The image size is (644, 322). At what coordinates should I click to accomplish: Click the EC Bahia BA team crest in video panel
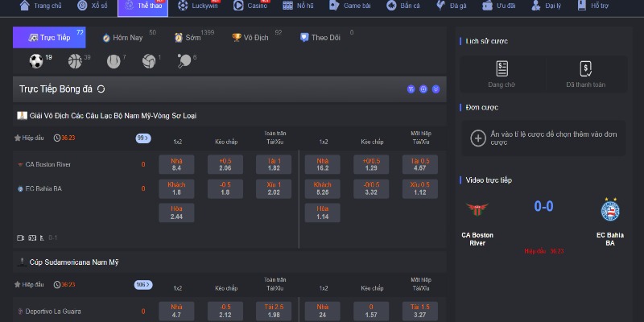[x=610, y=210]
